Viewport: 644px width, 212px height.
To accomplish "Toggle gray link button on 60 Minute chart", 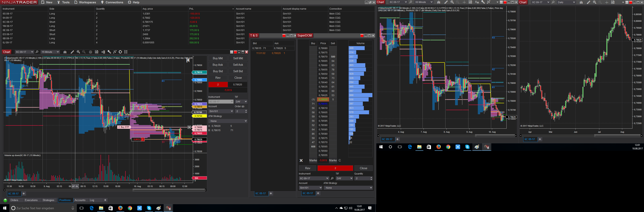I will tap(501, 2).
